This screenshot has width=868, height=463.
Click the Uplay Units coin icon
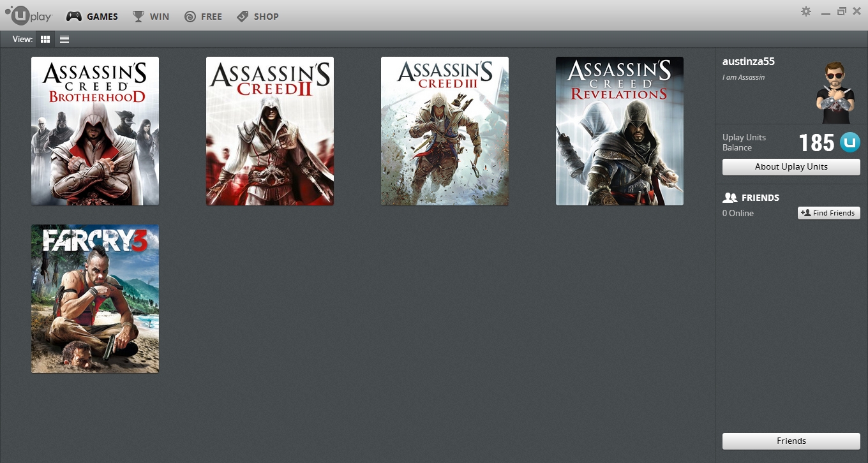tap(849, 142)
